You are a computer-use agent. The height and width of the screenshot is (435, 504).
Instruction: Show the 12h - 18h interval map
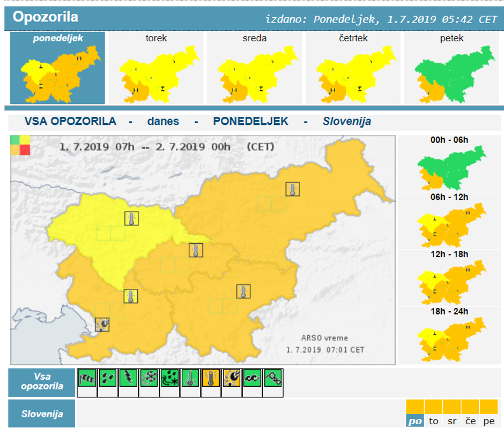[x=449, y=278]
